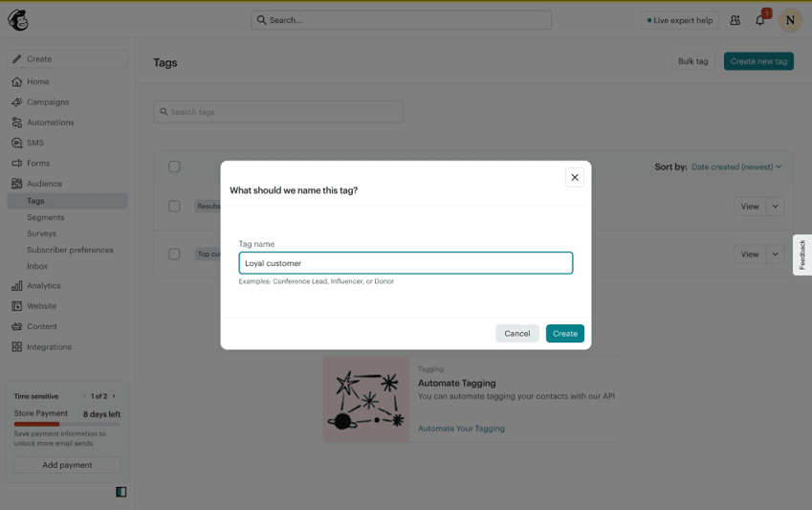Click the Audience people icon
This screenshot has height=510, width=812.
click(x=16, y=184)
